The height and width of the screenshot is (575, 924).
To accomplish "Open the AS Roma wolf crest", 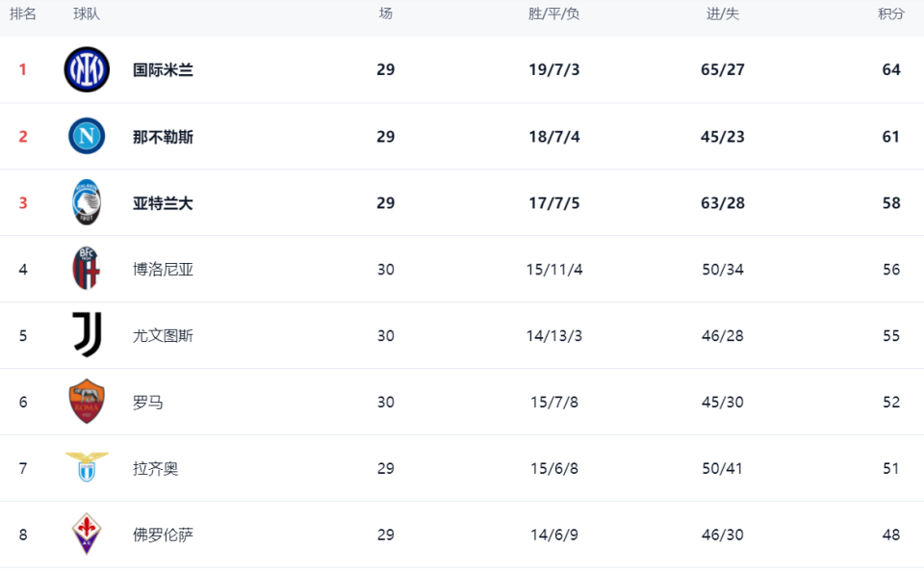I will (x=87, y=402).
